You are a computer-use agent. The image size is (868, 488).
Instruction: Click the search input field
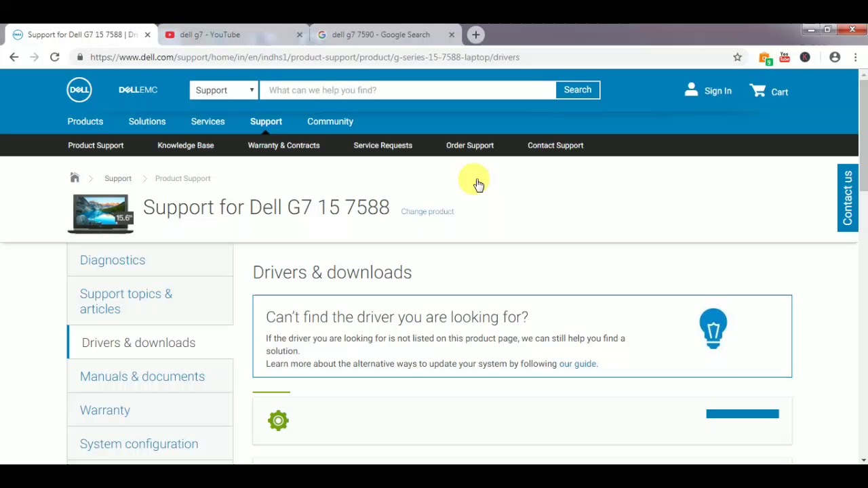(x=407, y=90)
